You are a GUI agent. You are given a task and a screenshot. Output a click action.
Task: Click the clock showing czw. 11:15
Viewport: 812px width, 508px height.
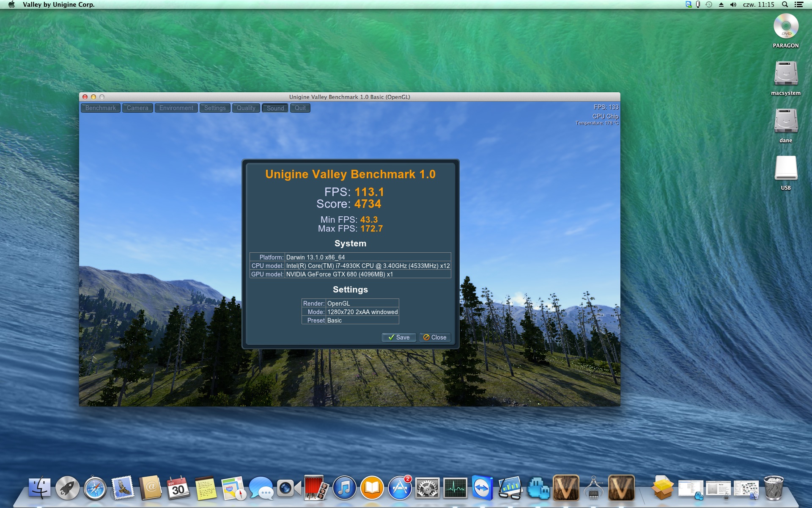click(x=759, y=5)
